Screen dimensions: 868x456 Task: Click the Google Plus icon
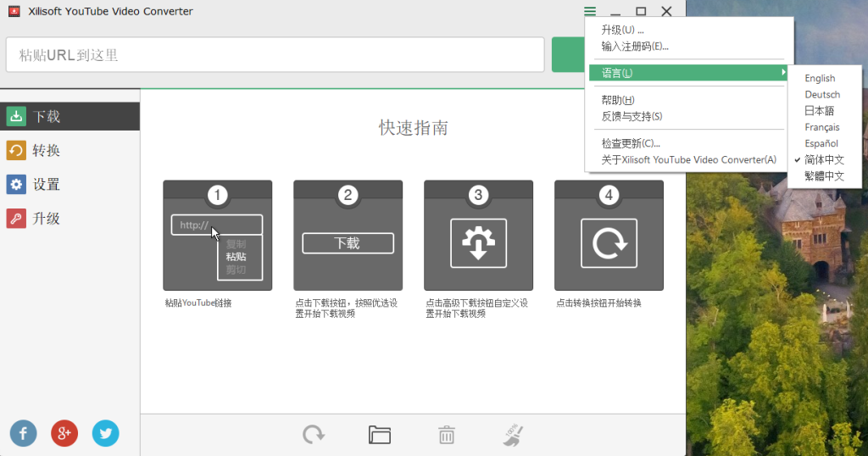pyautogui.click(x=64, y=433)
